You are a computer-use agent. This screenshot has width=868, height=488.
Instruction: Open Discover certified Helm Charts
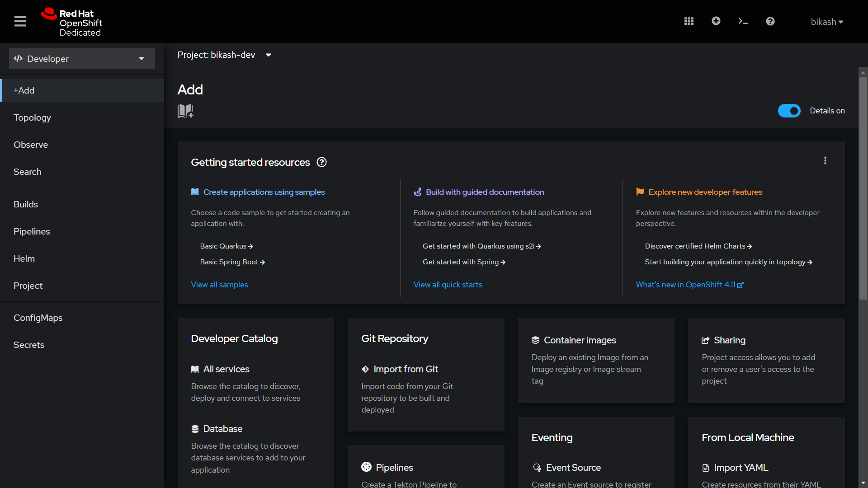click(698, 246)
